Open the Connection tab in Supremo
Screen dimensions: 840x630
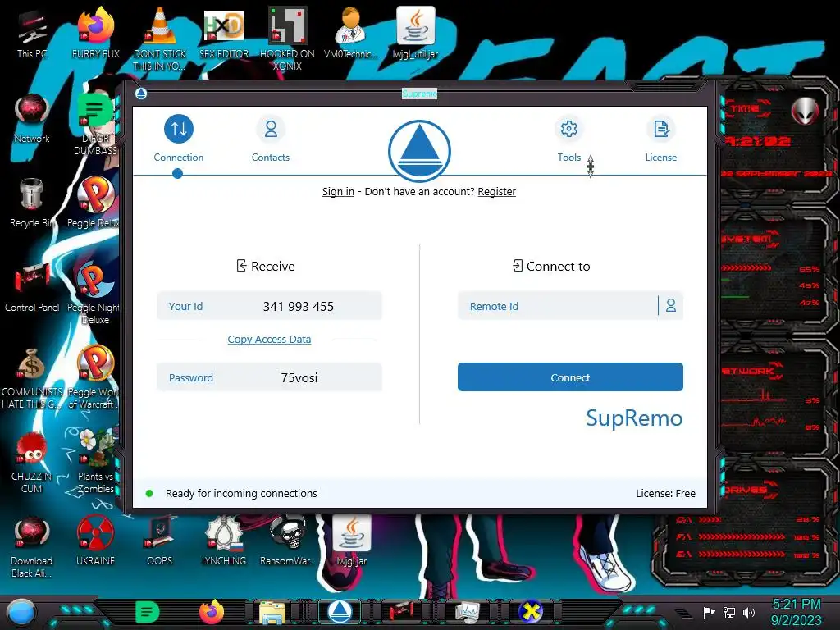[x=178, y=138]
